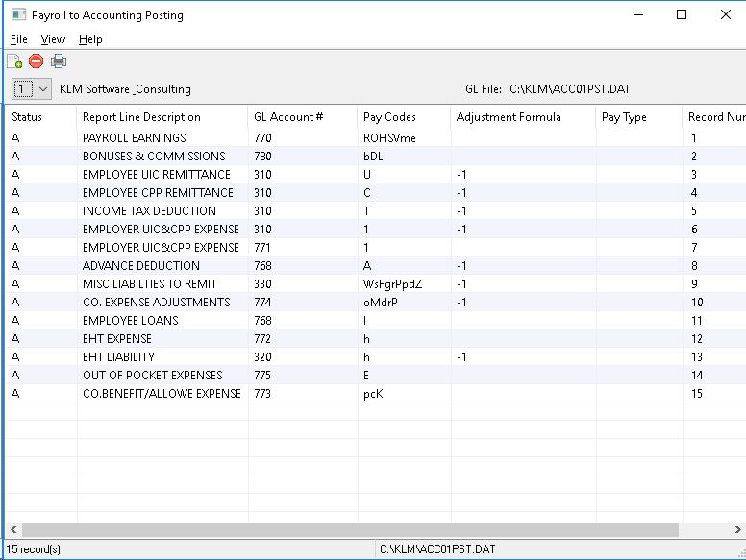Click the Report Line Description column header

coord(162,117)
